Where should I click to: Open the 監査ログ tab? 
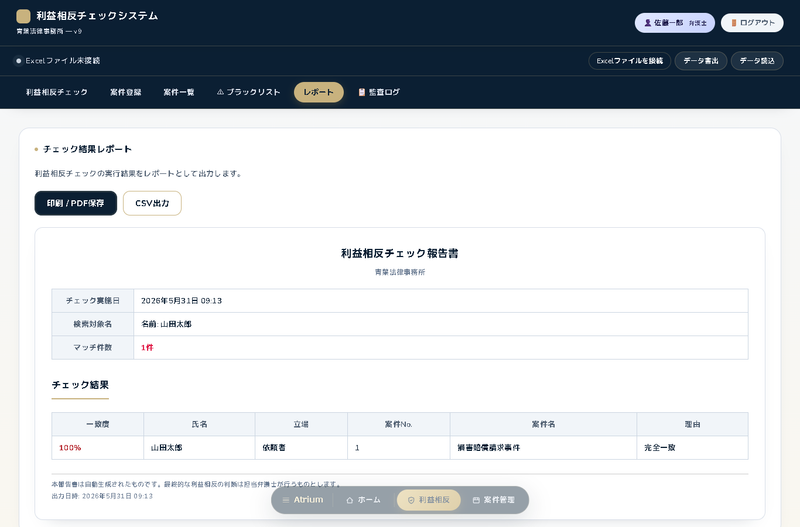[x=379, y=92]
